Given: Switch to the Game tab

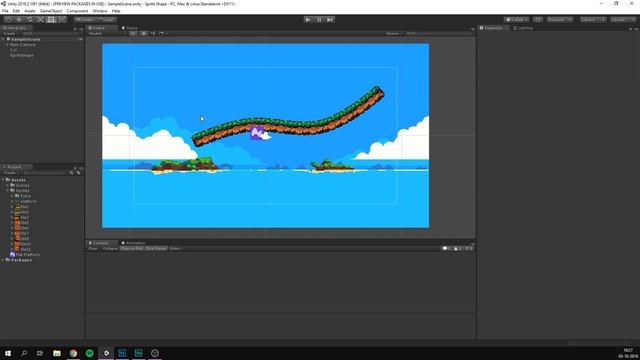Looking at the screenshot, I should pos(130,28).
